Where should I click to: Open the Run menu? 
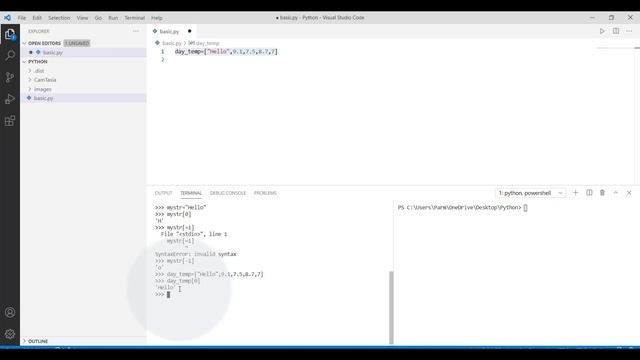tap(113, 18)
